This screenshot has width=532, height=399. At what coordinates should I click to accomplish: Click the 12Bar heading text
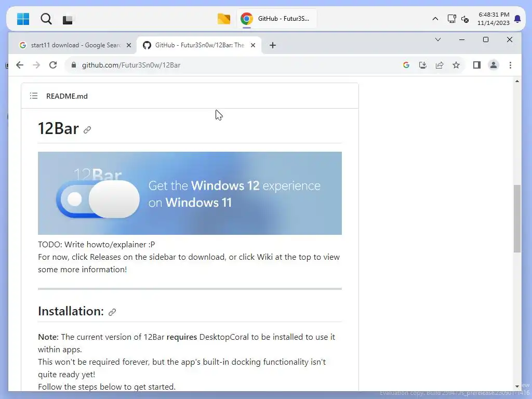click(58, 129)
